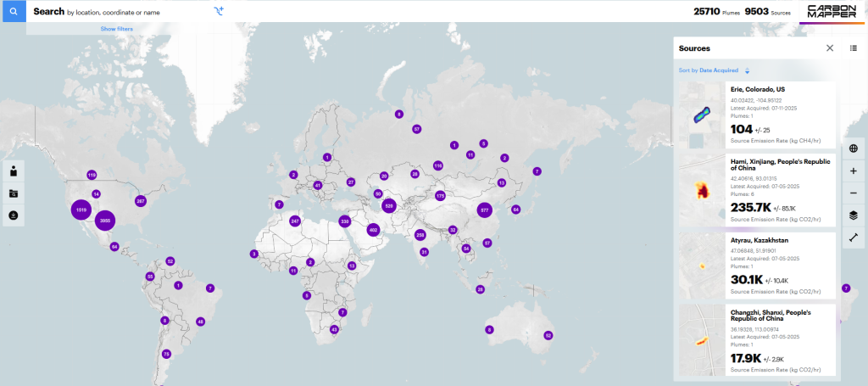This screenshot has height=386, width=868.
Task: Click the globe projection icon
Action: pyautogui.click(x=853, y=148)
